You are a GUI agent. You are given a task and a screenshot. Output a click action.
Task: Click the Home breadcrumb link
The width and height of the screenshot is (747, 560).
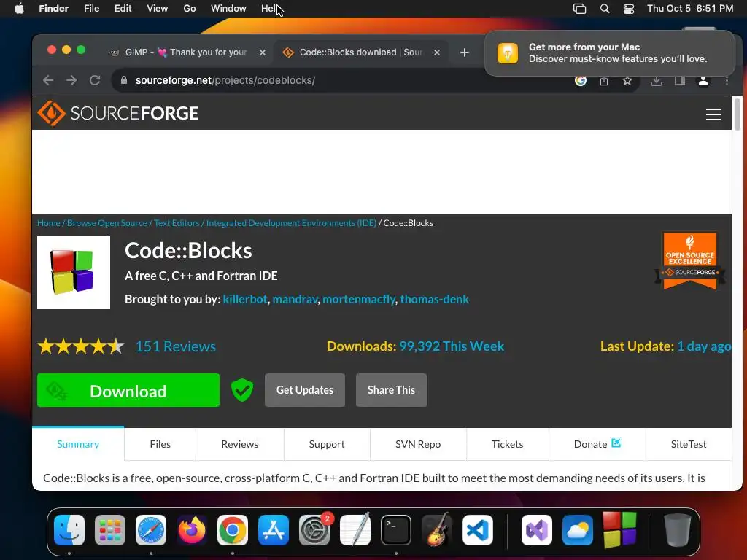(49, 223)
